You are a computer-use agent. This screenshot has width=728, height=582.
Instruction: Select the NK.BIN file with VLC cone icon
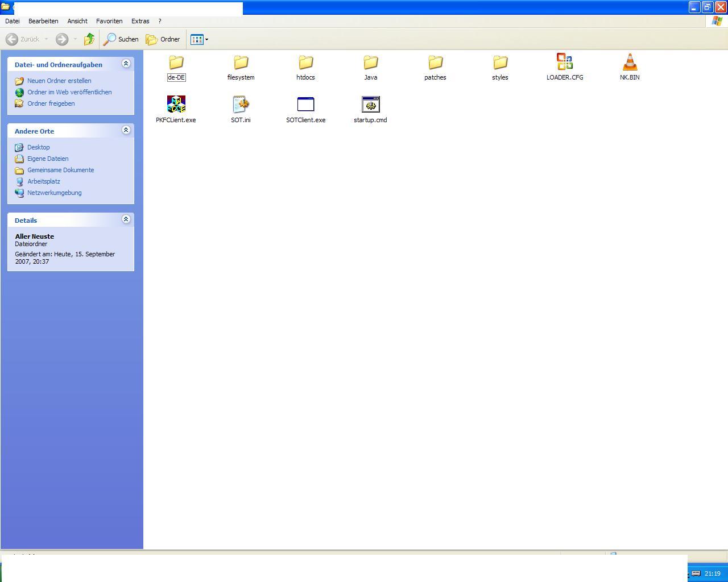629,62
